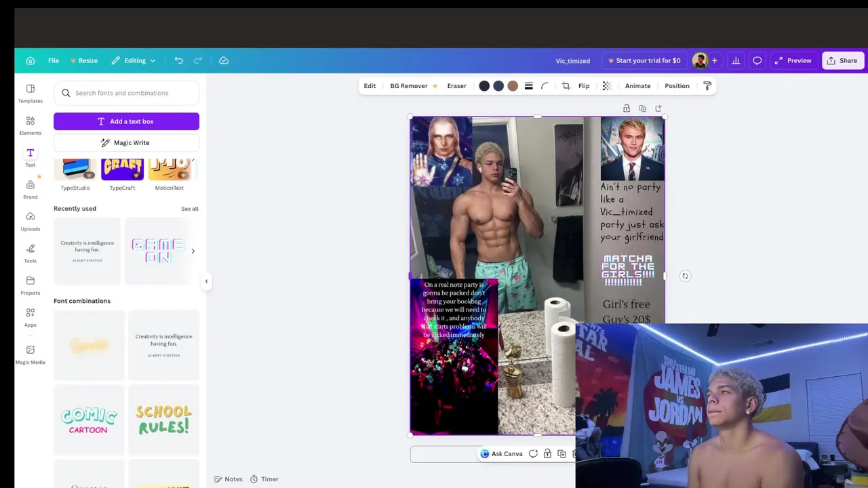Duplicate page icon above canvas
Viewport: 868px width, 488px height.
(642, 108)
